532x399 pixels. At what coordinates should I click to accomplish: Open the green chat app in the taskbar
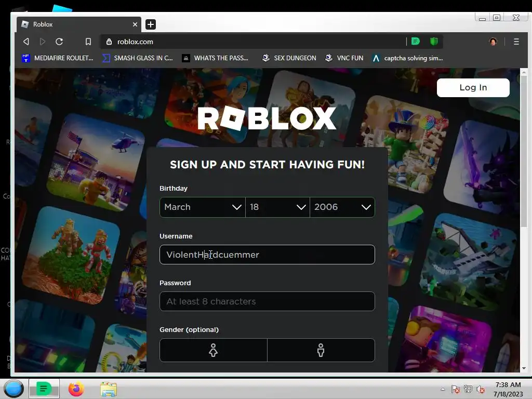[44, 389]
